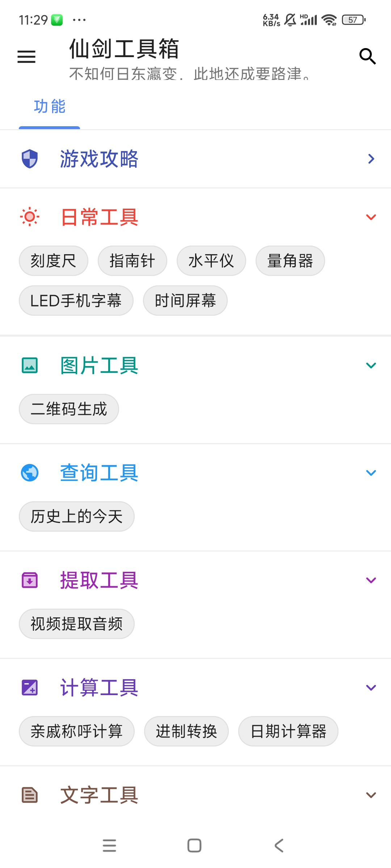Image resolution: width=391 pixels, height=868 pixels.
Task: Tap the picture icon for 图片工具
Action: pos(30,365)
